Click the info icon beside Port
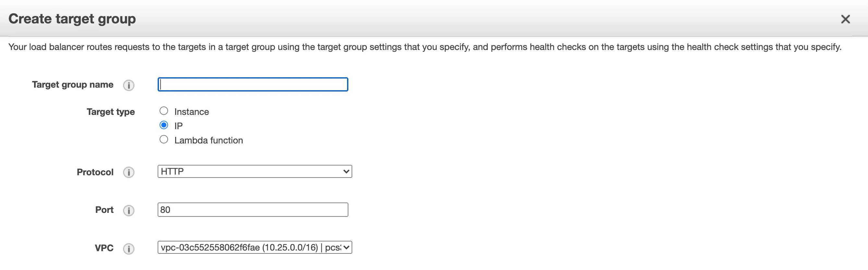 click(x=128, y=210)
